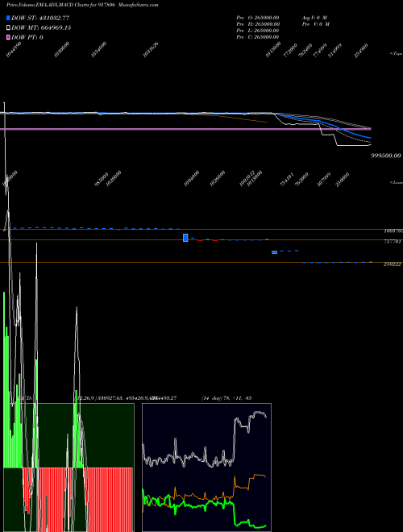Click the low value label 250990
Screen dimensions: 403x532
pyautogui.click(x=343, y=179)
